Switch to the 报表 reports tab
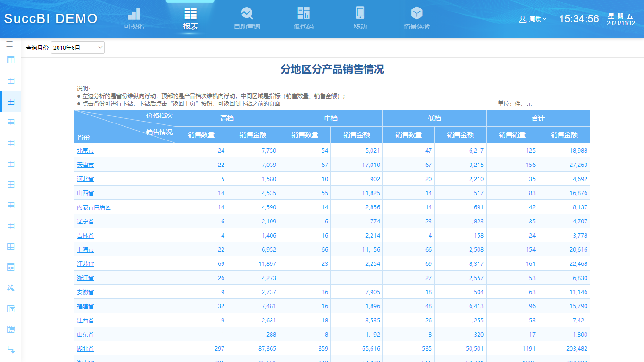The width and height of the screenshot is (644, 362). [190, 19]
